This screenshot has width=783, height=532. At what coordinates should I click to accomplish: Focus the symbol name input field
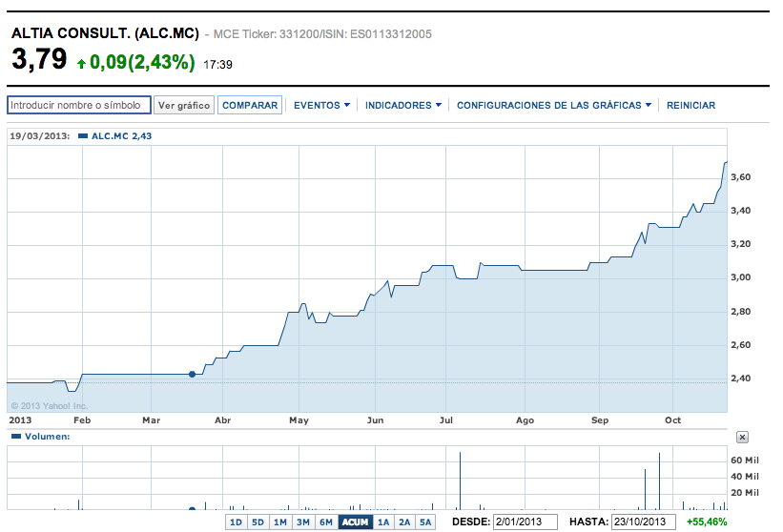point(78,106)
